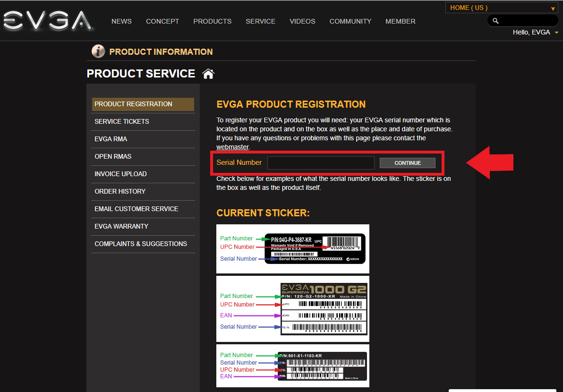Click the EVGA logo
This screenshot has height=392, width=563.
point(47,20)
